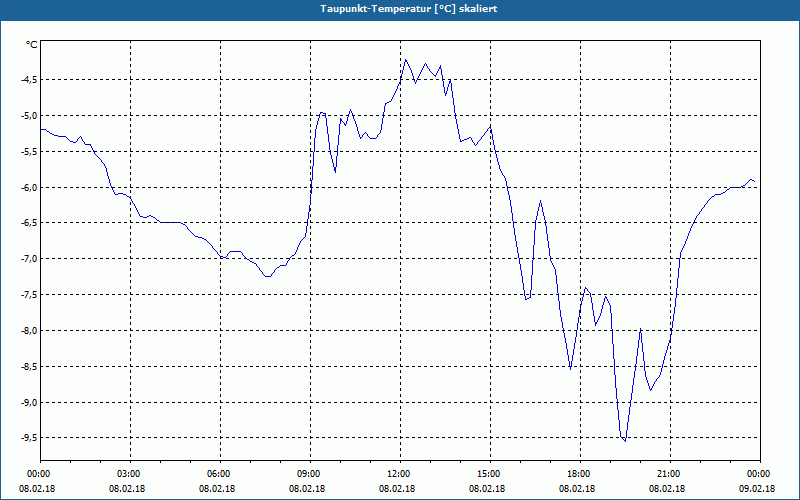Viewport: 800px width, 500px height.
Task: Select the -9,0 y-axis value
Action: point(28,403)
